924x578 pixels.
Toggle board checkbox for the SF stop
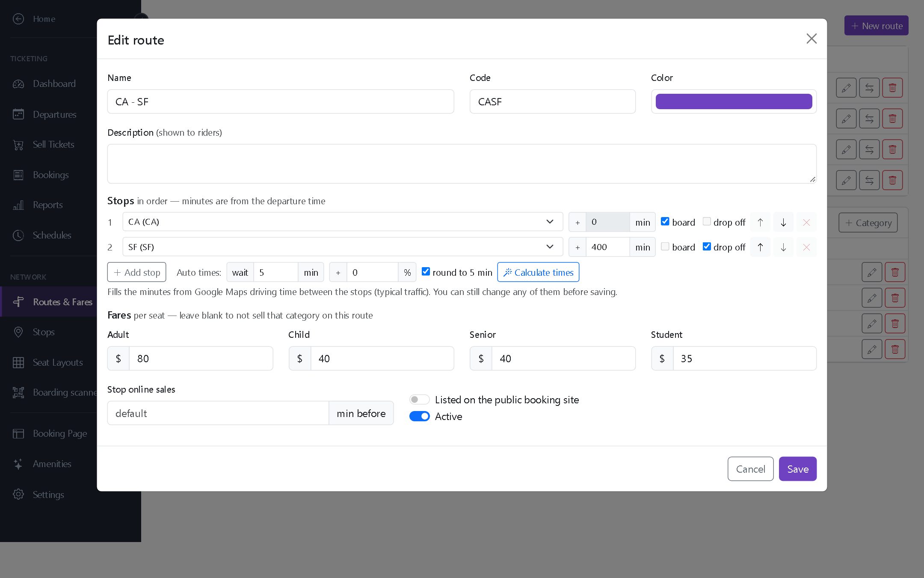click(x=665, y=246)
